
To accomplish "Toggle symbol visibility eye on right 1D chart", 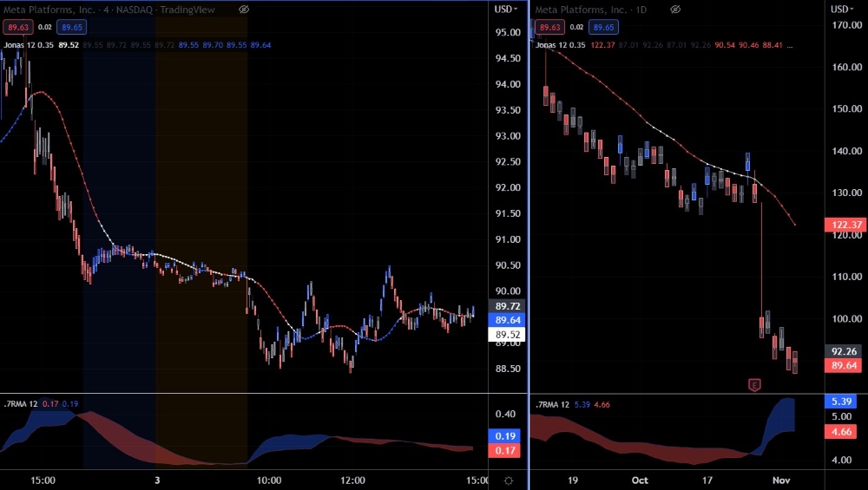I will tap(674, 10).
